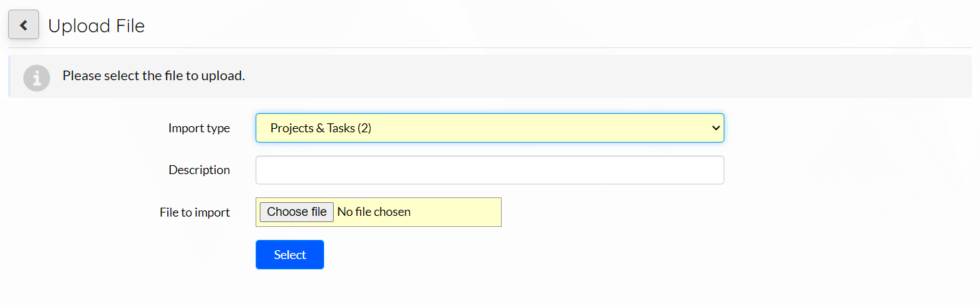Click the 'Import type' label
This screenshot has width=980, height=305.
pyautogui.click(x=199, y=128)
